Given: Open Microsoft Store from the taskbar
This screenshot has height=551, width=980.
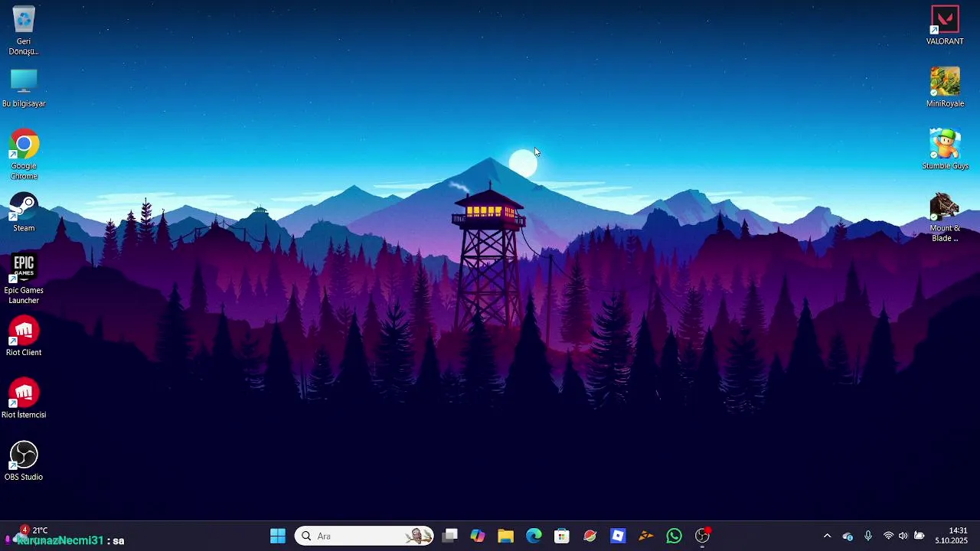Looking at the screenshot, I should point(562,536).
